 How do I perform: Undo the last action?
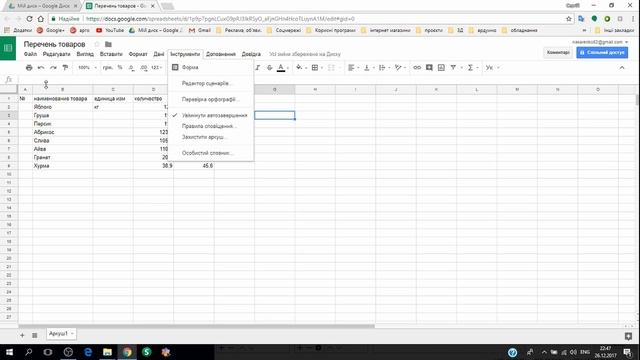coord(41,67)
